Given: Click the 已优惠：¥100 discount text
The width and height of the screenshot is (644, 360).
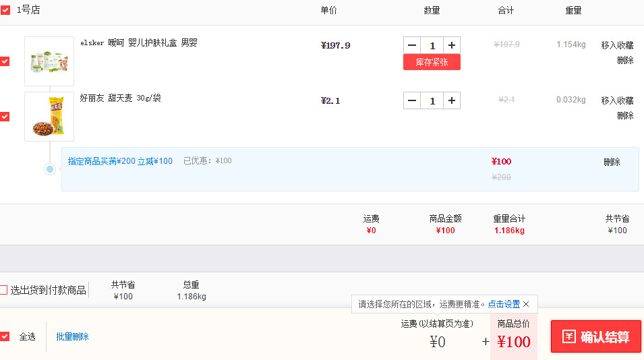Looking at the screenshot, I should coord(208,161).
